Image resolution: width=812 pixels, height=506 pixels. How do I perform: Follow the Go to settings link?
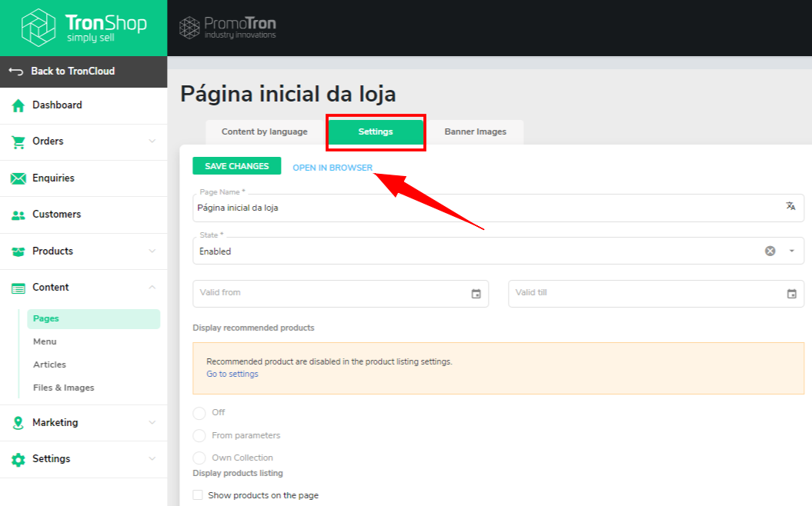pos(232,374)
